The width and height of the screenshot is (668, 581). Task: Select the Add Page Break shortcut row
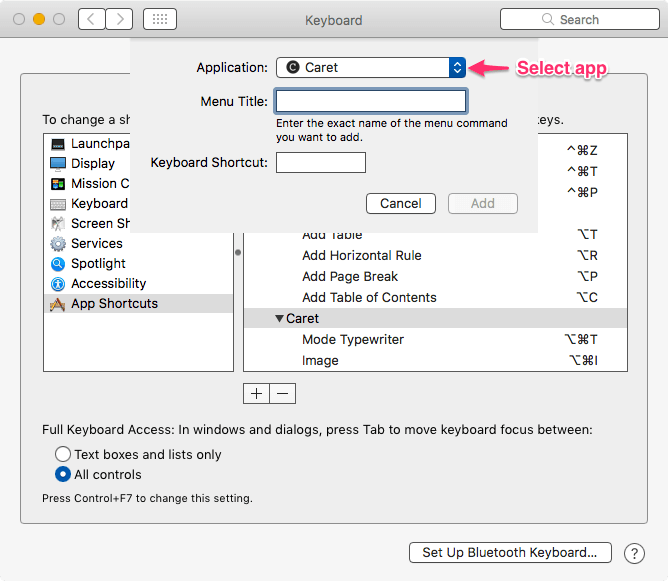(x=435, y=276)
